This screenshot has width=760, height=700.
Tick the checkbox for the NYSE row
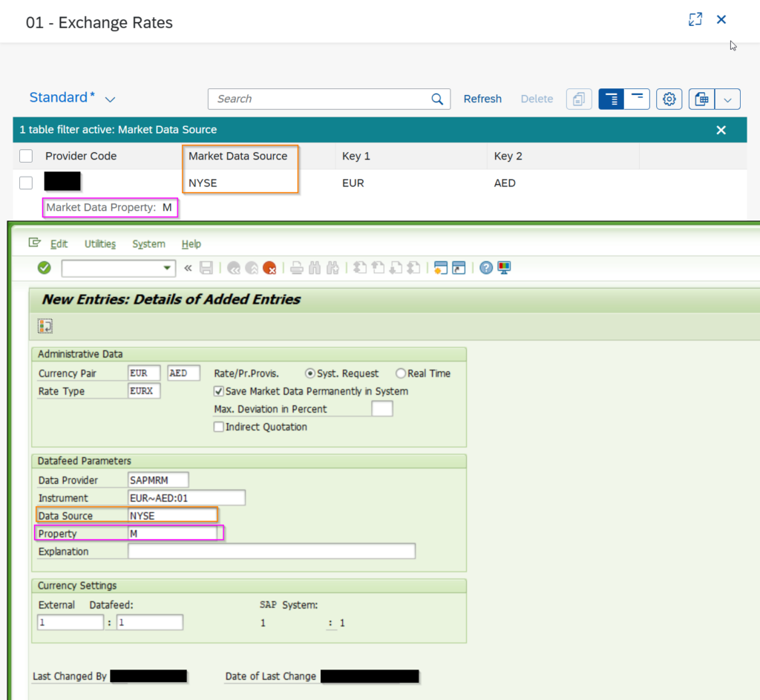[x=26, y=183]
